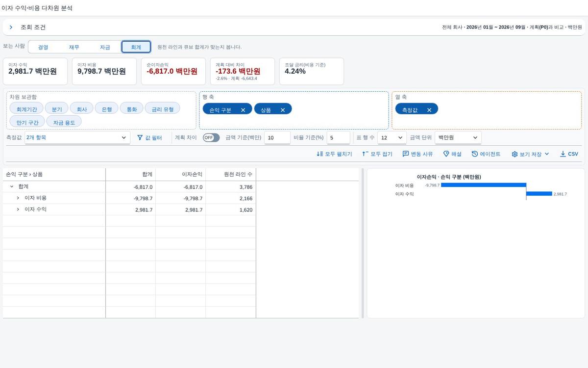Open the 금액 단위 백만원 dropdown
This screenshot has height=368, width=588.
coord(458,138)
